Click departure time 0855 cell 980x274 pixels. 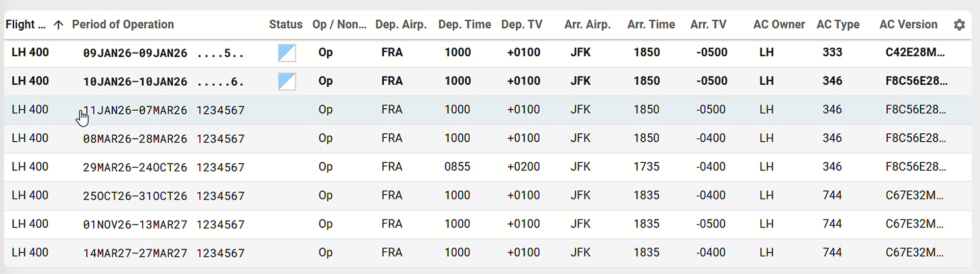click(x=457, y=167)
